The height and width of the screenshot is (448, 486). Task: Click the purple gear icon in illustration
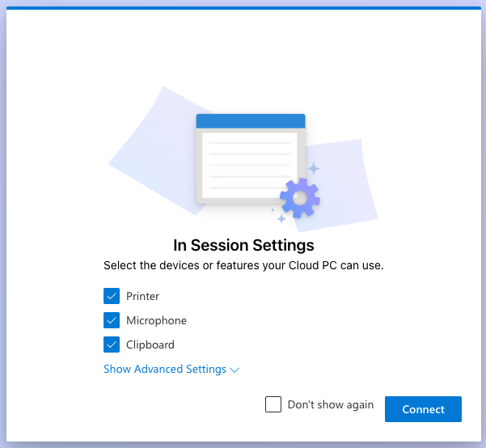point(300,198)
